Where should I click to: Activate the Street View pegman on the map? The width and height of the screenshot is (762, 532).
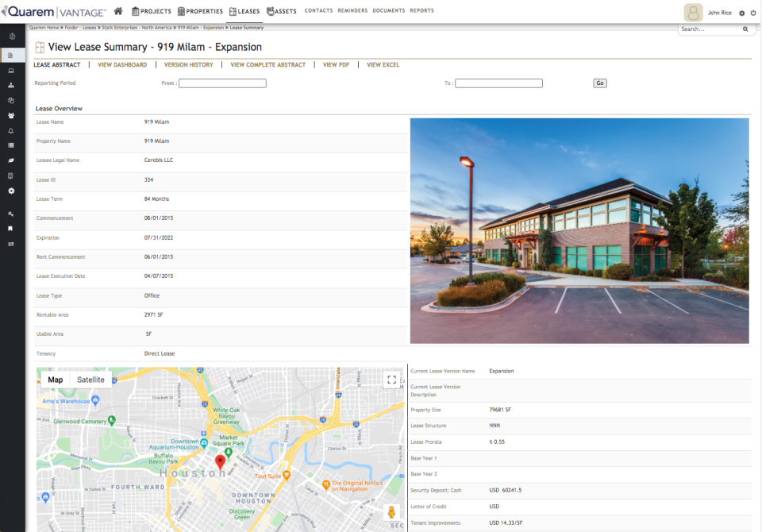pos(392,514)
